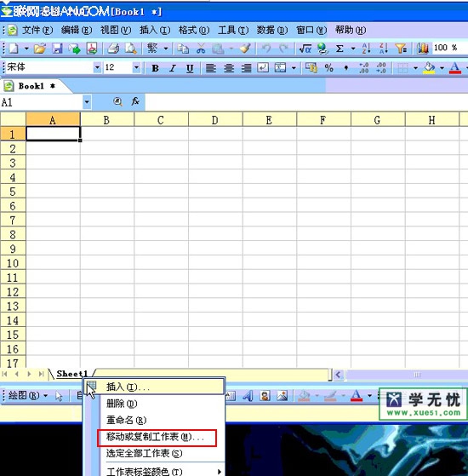Click the hyperlink globe icon
468x476 pixels.
(x=322, y=49)
